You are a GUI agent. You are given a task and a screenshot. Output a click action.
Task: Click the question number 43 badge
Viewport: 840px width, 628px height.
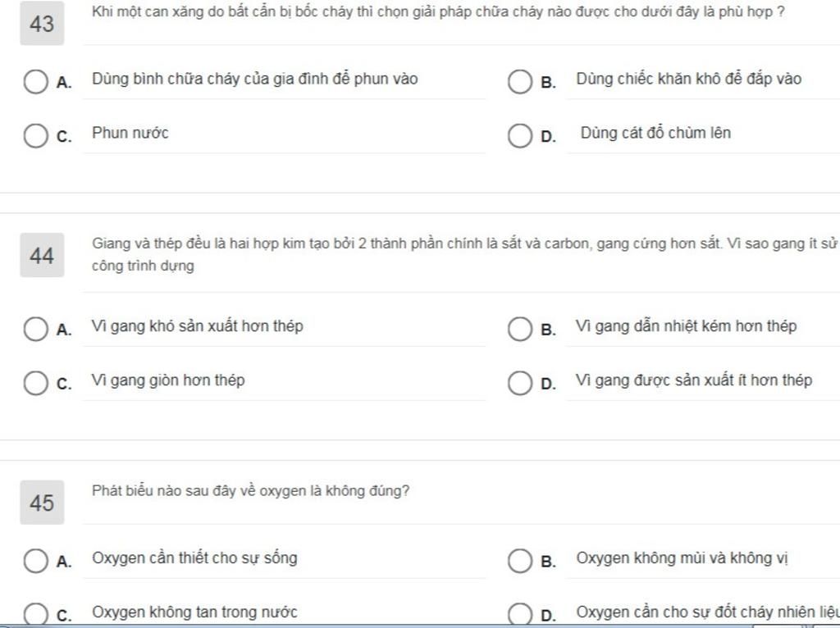point(42,25)
